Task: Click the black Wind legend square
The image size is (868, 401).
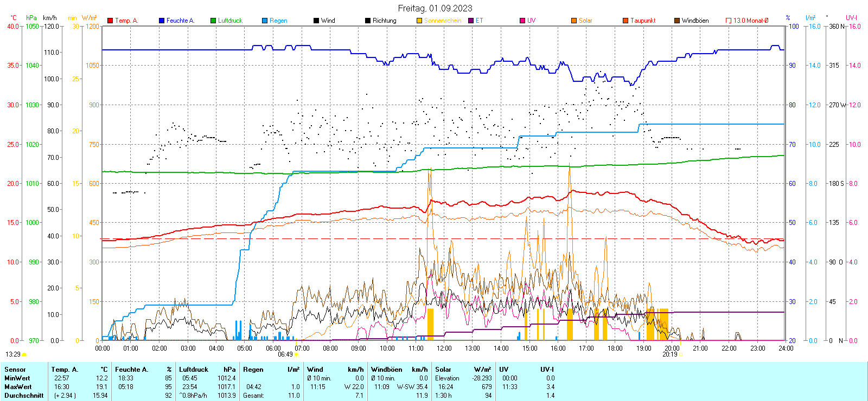Action: pos(316,21)
